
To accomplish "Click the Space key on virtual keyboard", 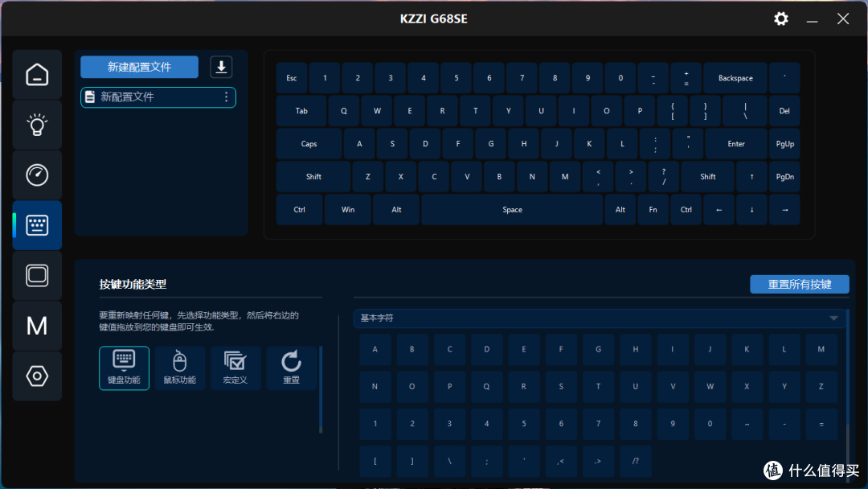I will tap(512, 210).
